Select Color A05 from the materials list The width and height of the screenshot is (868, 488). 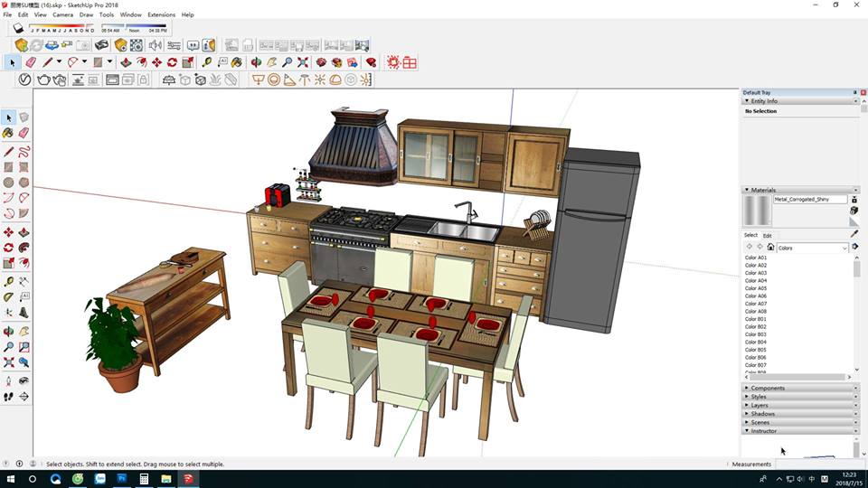(x=756, y=288)
